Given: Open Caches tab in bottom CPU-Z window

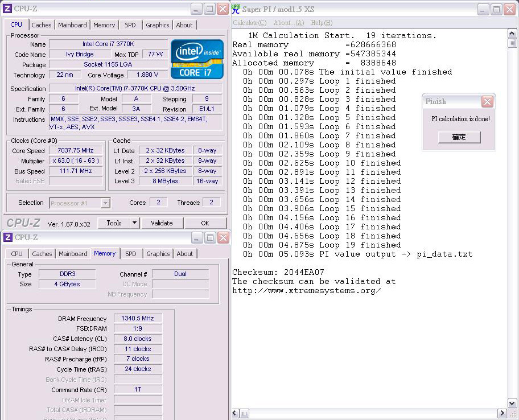Looking at the screenshot, I should [42, 253].
